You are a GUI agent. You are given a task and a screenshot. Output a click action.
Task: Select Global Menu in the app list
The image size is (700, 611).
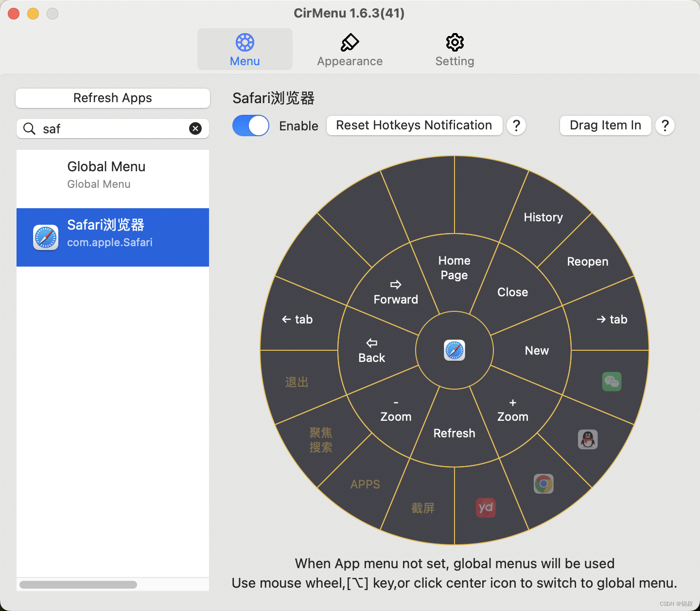113,179
